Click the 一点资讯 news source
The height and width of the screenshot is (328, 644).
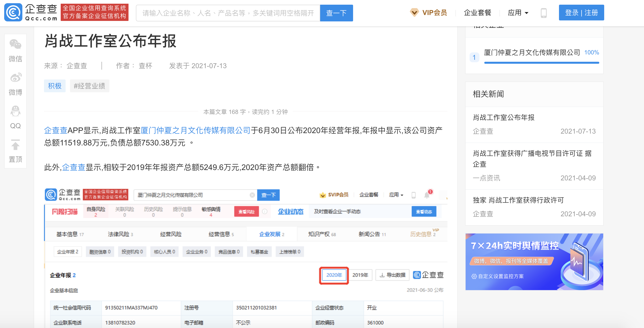click(x=486, y=178)
